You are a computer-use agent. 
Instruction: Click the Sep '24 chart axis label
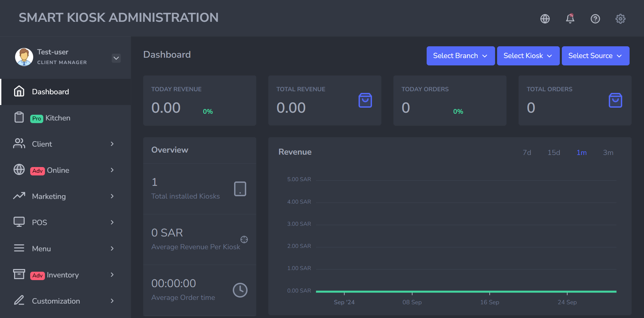click(344, 302)
